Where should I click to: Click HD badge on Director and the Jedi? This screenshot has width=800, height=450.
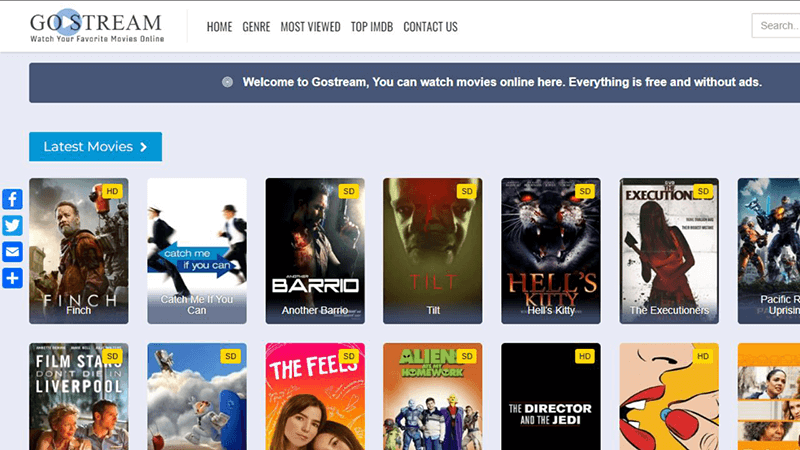[585, 356]
